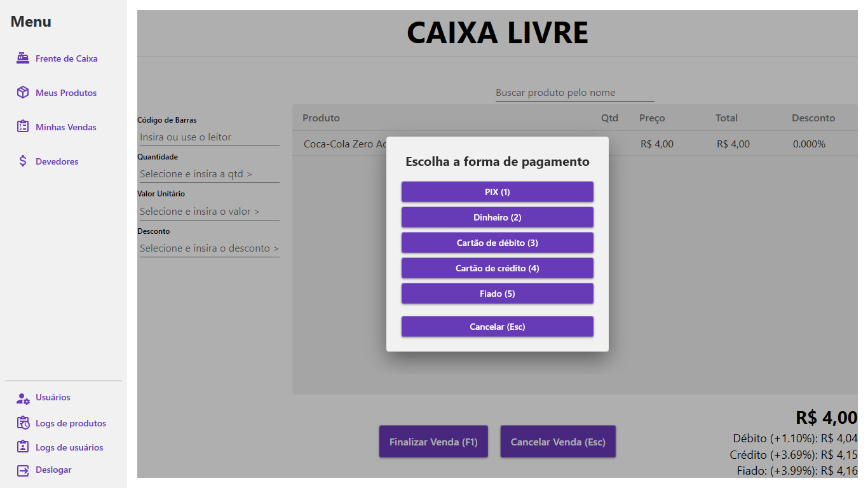Choose PIX (1) as payment method
The height and width of the screenshot is (488, 868).
tap(497, 192)
